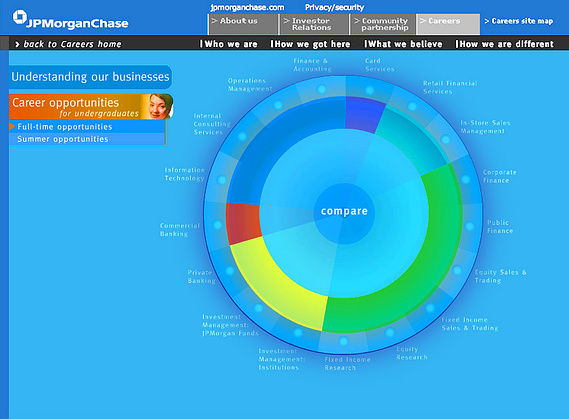Open the Privacy/security link
Viewport: 569px width, 419px height.
[x=334, y=7]
